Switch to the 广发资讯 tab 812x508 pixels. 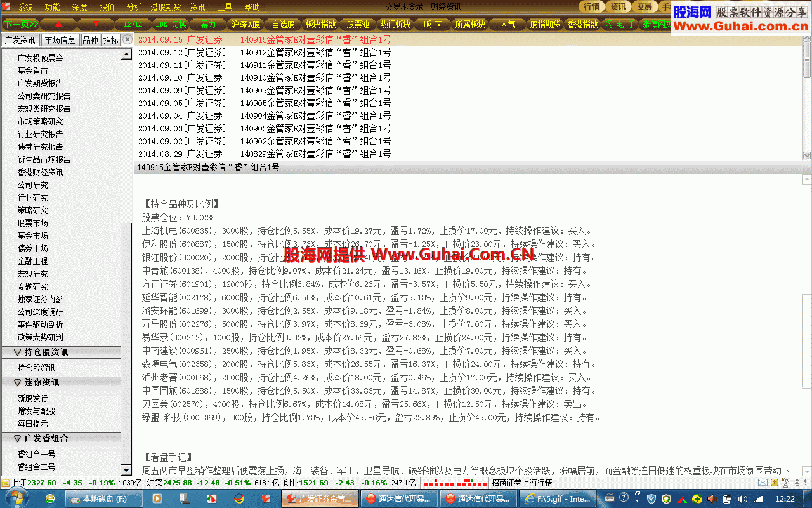[20, 39]
